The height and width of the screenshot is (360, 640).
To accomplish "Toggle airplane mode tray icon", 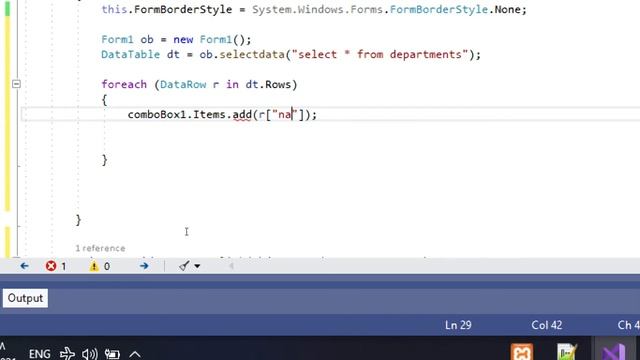I will tap(67, 353).
